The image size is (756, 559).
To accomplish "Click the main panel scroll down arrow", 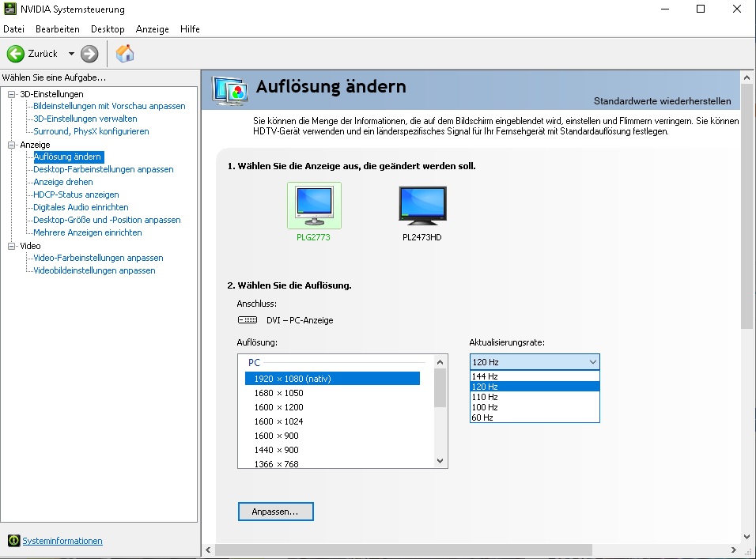I will [x=747, y=536].
